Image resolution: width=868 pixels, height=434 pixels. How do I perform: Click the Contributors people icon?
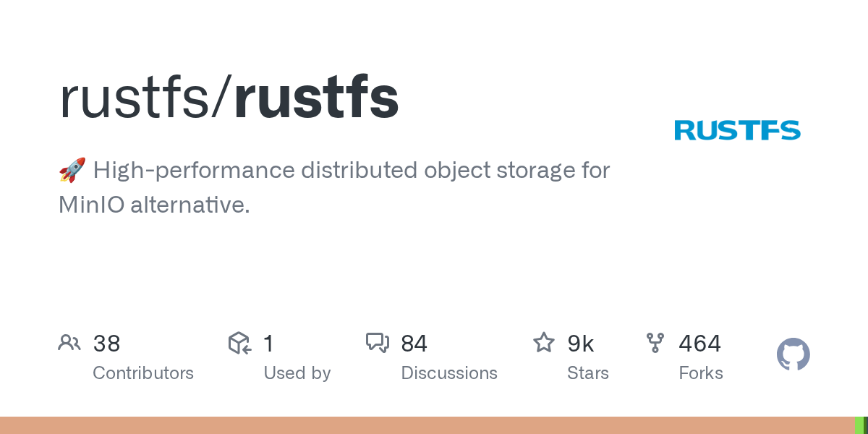point(69,343)
